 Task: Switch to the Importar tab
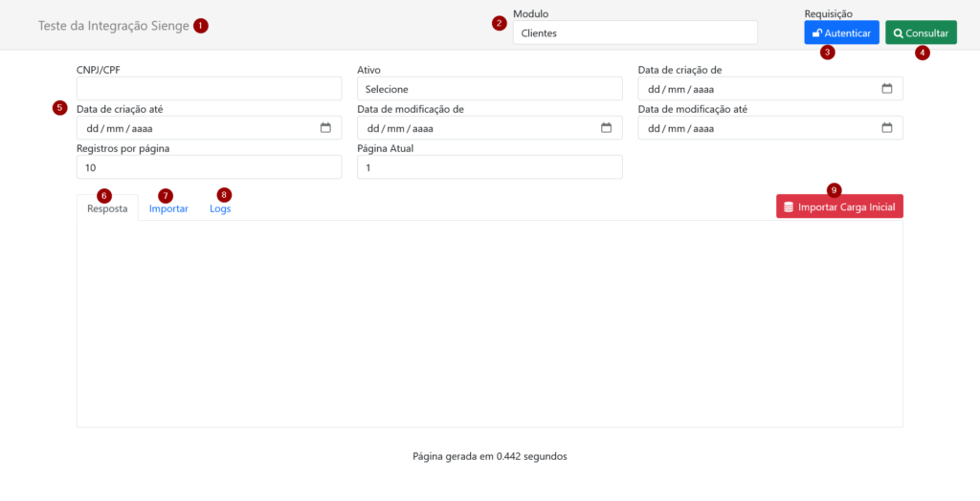(x=168, y=208)
